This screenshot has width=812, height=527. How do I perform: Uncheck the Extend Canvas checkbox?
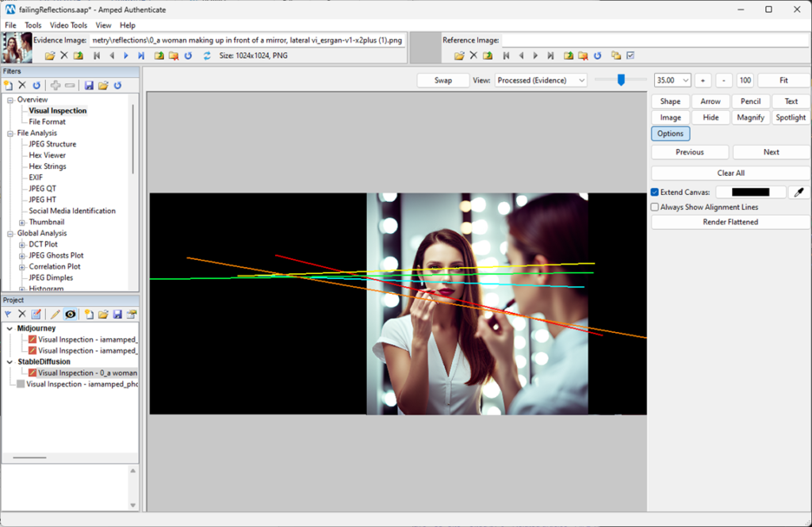pos(654,192)
